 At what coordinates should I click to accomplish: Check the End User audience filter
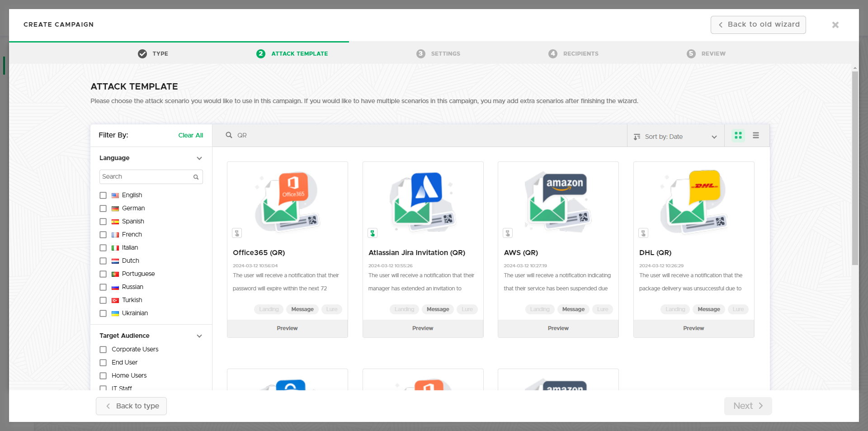click(103, 363)
